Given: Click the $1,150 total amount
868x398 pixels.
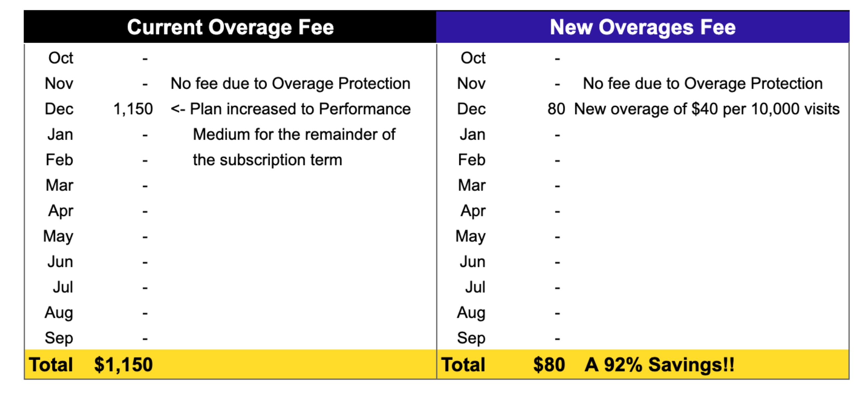Looking at the screenshot, I should tap(123, 364).
